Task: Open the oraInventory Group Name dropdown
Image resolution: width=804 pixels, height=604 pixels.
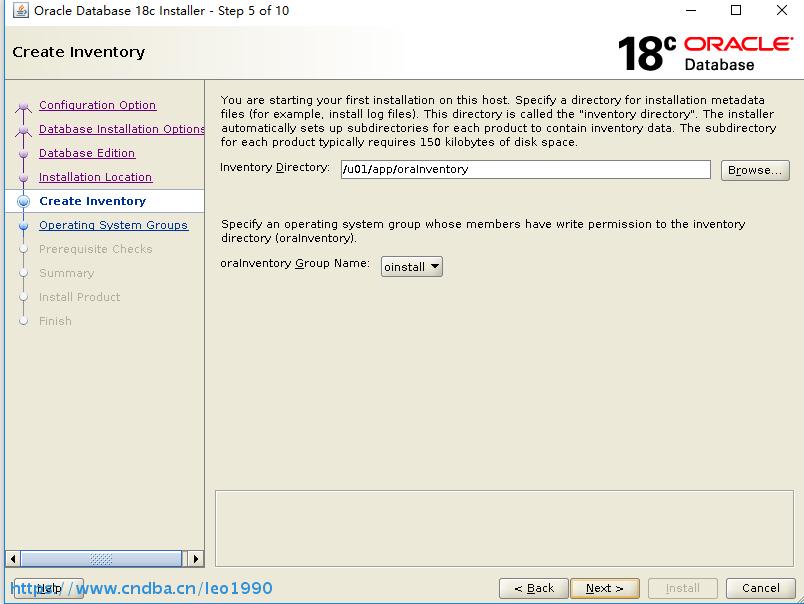Action: [x=412, y=267]
